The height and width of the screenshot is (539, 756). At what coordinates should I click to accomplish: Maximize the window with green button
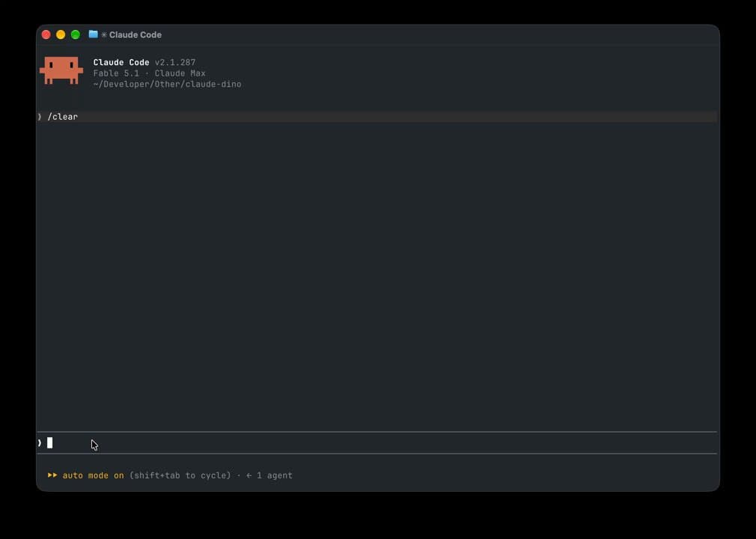pos(75,34)
